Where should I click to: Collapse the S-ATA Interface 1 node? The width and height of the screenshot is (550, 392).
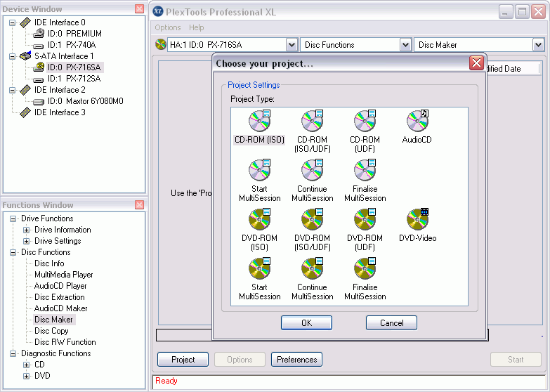click(x=12, y=56)
